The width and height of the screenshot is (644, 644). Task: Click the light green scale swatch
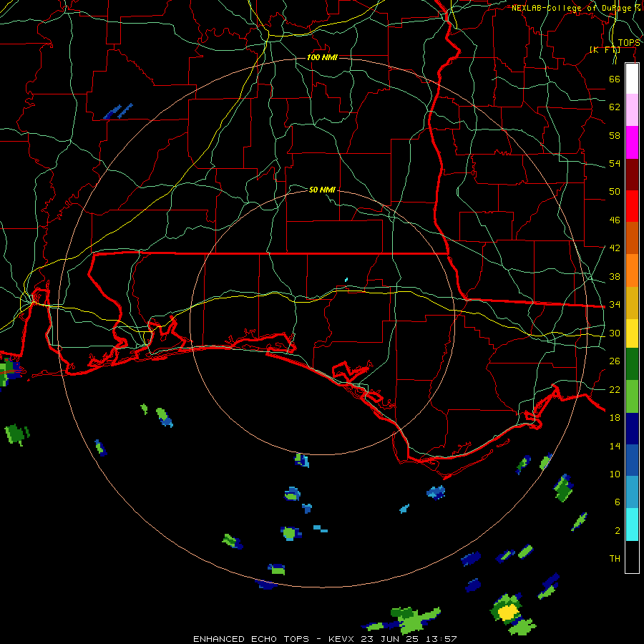(632, 396)
